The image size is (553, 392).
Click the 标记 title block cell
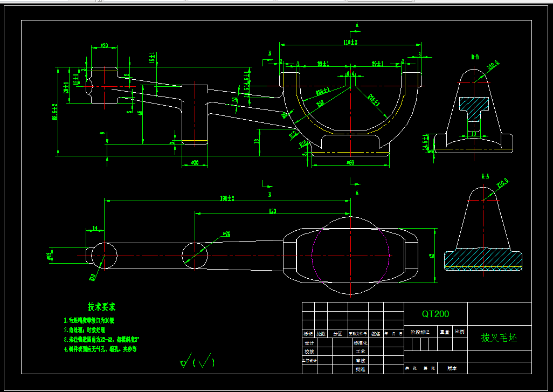pyautogui.click(x=308, y=334)
